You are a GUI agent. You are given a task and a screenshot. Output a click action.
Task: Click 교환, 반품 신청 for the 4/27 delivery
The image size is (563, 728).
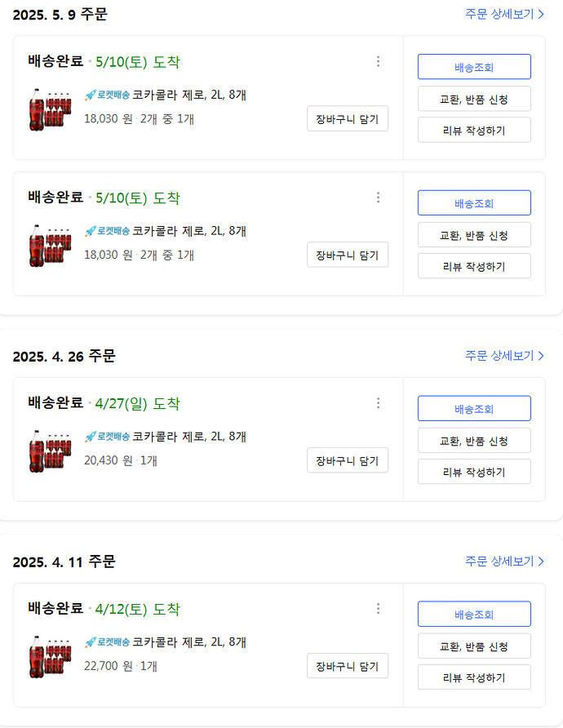pyautogui.click(x=474, y=441)
